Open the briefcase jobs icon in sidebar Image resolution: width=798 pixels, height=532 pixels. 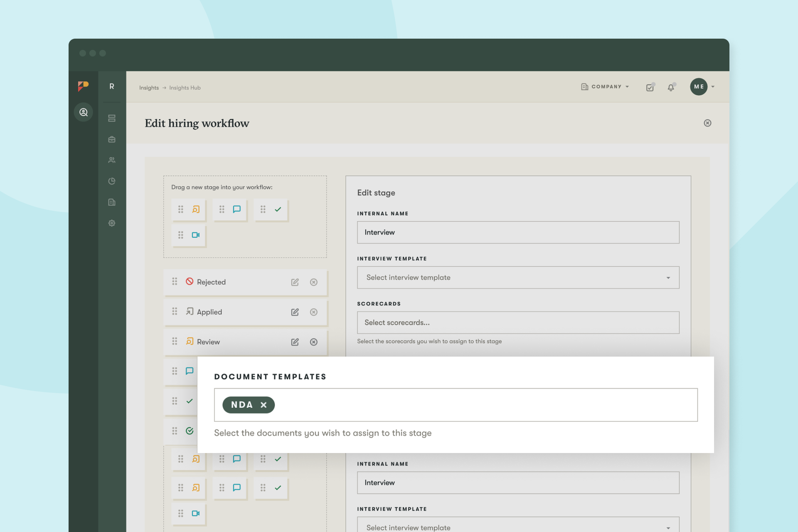pyautogui.click(x=112, y=140)
